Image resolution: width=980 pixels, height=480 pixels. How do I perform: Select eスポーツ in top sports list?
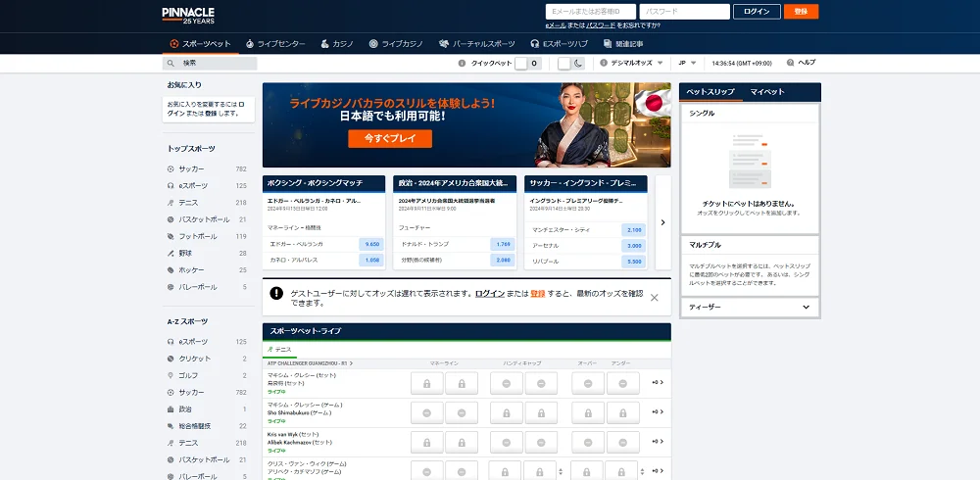(x=207, y=186)
